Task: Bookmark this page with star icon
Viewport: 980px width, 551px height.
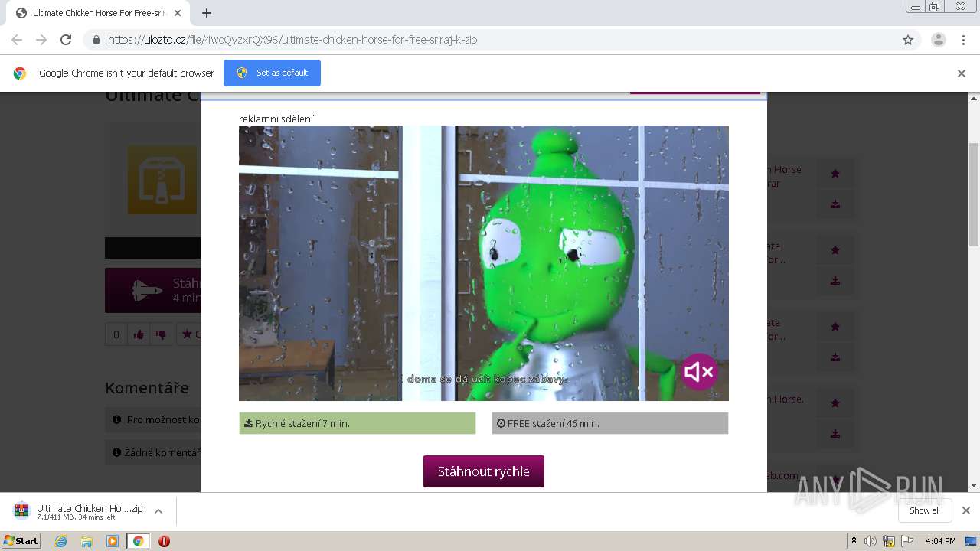Action: [x=908, y=40]
